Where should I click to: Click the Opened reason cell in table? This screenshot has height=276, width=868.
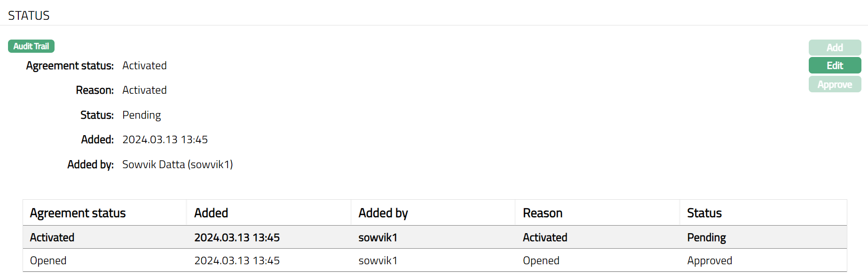coord(541,260)
